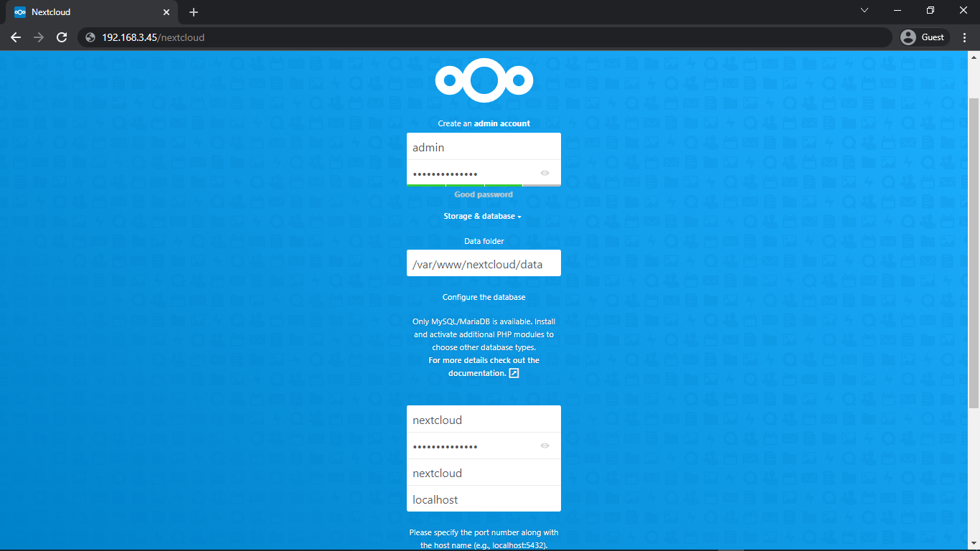Image resolution: width=980 pixels, height=551 pixels.
Task: Click the Nextcloud logo at top
Action: click(x=484, y=80)
